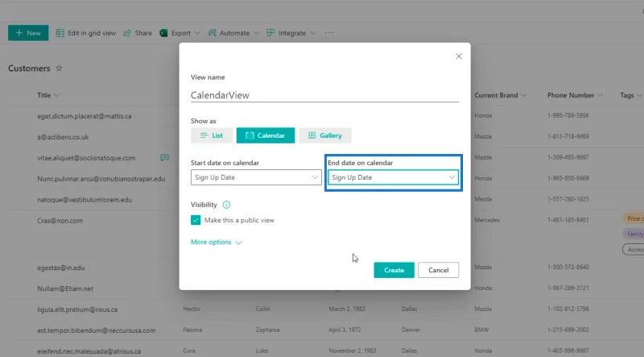
Task: Select Cras@non.com title
Action: click(60, 221)
